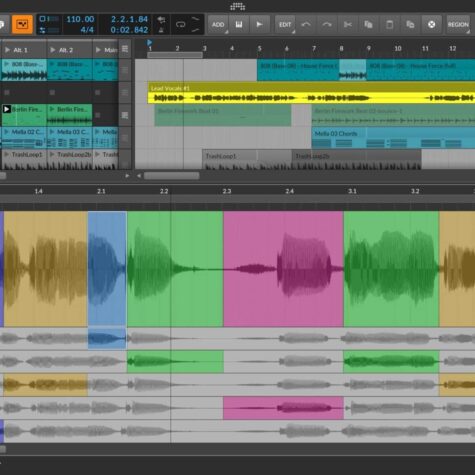Toggle the orange automation write button
This screenshot has height=475, width=475.
point(22,24)
